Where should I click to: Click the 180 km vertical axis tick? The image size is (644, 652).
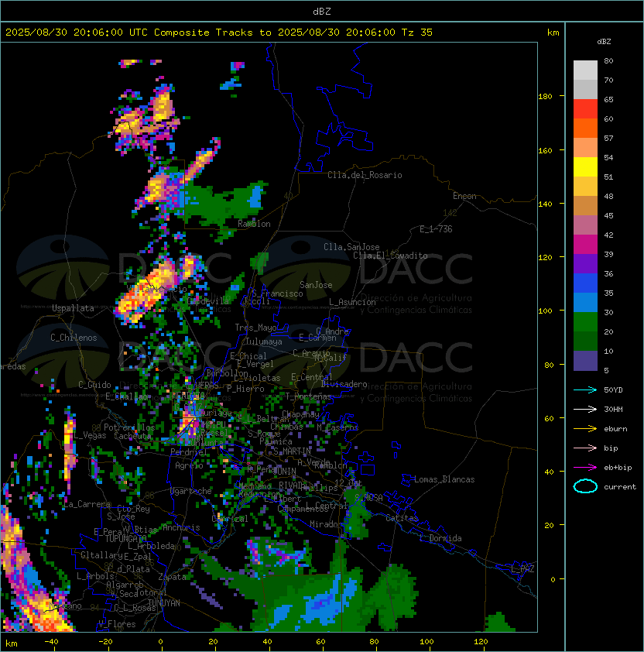tap(545, 96)
